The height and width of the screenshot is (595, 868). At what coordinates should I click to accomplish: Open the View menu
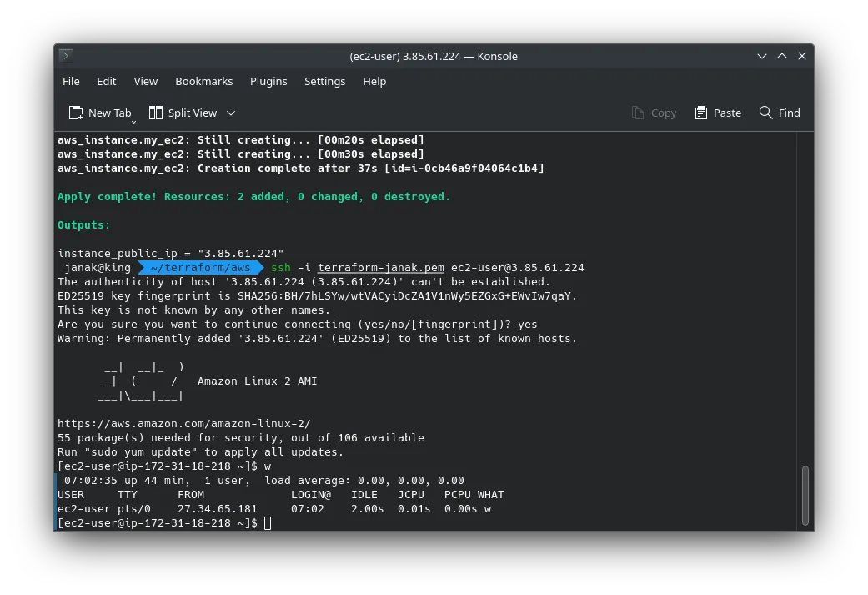[x=145, y=81]
